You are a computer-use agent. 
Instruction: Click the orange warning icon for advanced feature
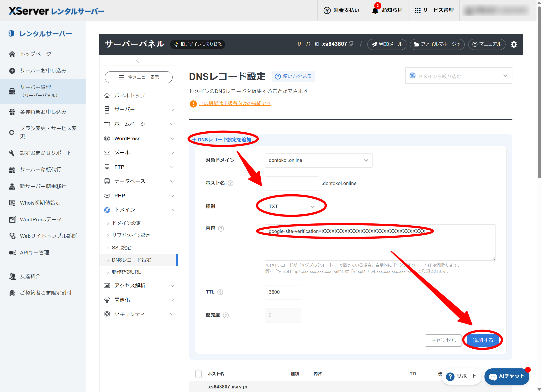[x=193, y=104]
